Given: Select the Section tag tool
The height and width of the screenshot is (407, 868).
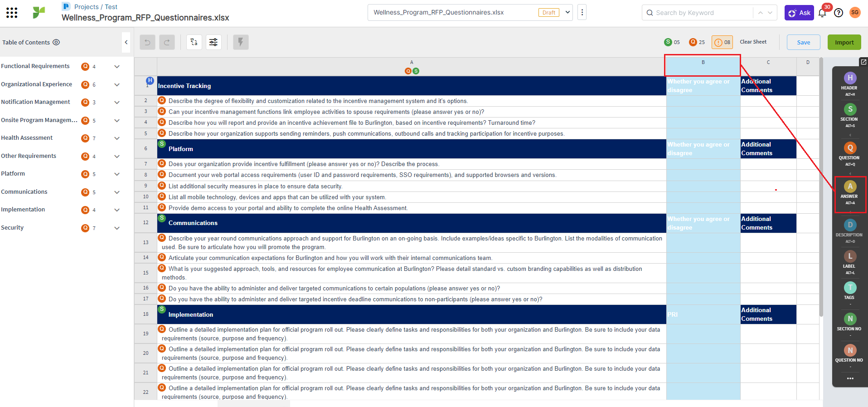Looking at the screenshot, I should (850, 115).
